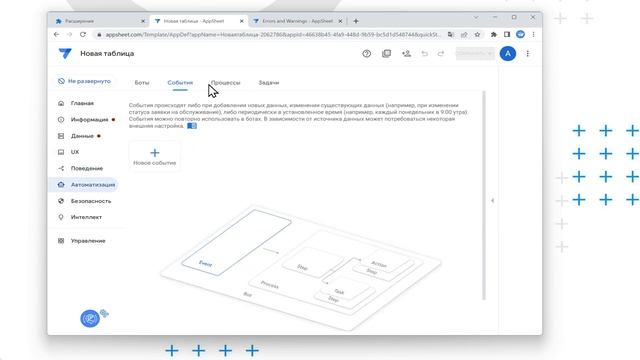Switch to the Боты tab

pos(142,82)
